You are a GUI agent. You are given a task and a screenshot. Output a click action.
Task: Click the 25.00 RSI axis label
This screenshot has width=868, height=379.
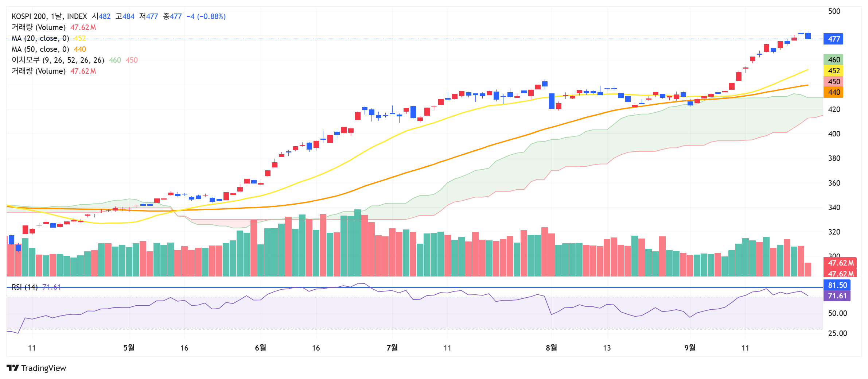click(837, 333)
